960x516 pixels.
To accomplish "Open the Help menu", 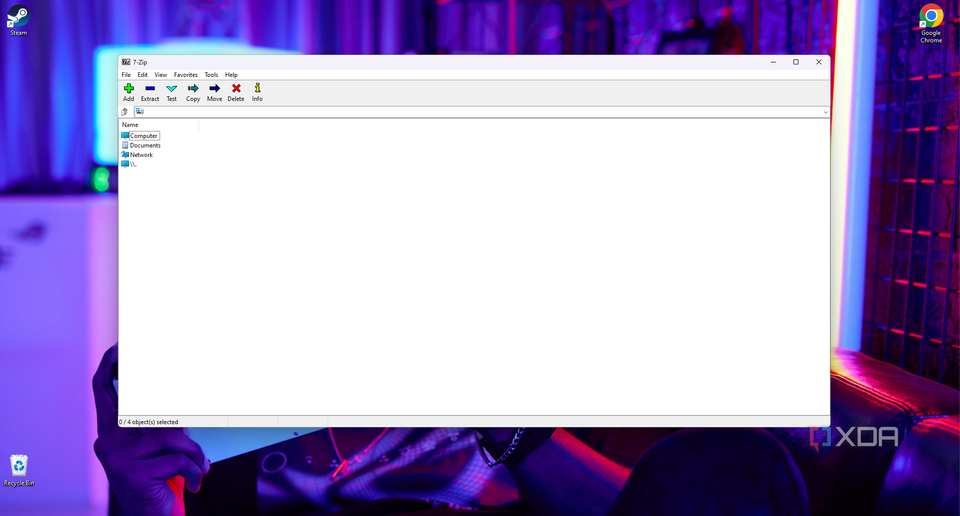I will [x=231, y=75].
